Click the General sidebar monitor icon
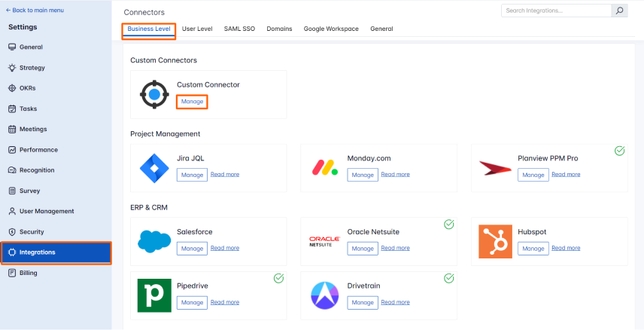644x330 pixels. [12, 47]
